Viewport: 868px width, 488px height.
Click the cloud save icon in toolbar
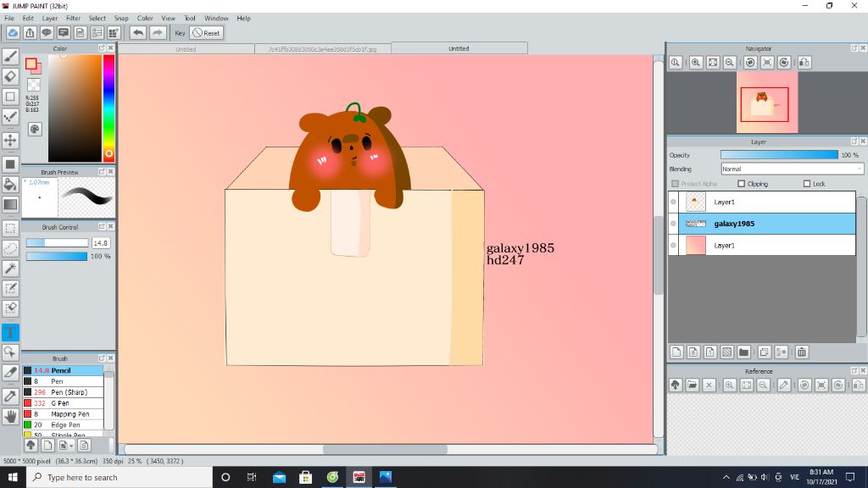coord(13,33)
